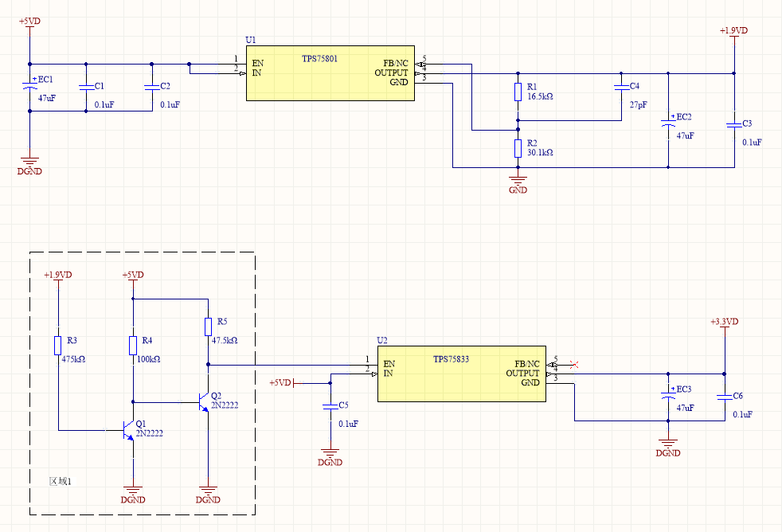Click the FB/NC pin label on U1
782x532 pixels.
[x=396, y=64]
